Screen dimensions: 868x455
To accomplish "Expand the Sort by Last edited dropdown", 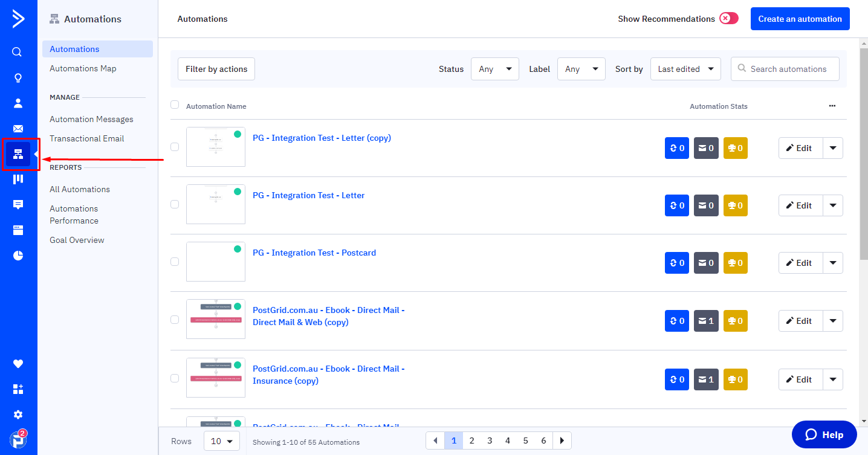I will (x=685, y=69).
